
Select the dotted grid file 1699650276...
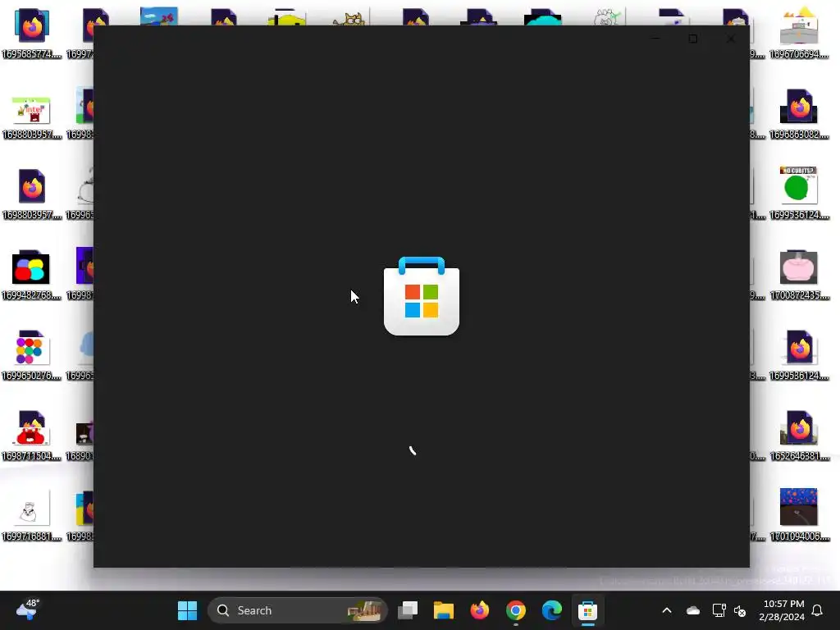coord(32,354)
